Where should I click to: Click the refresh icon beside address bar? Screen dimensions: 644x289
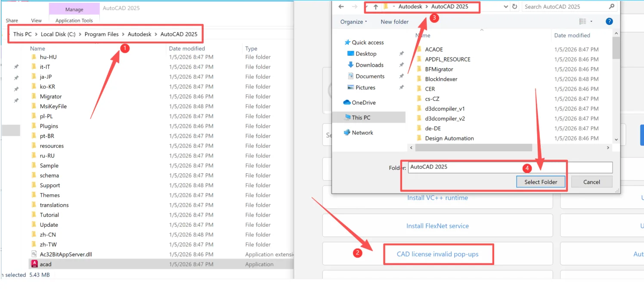click(514, 7)
